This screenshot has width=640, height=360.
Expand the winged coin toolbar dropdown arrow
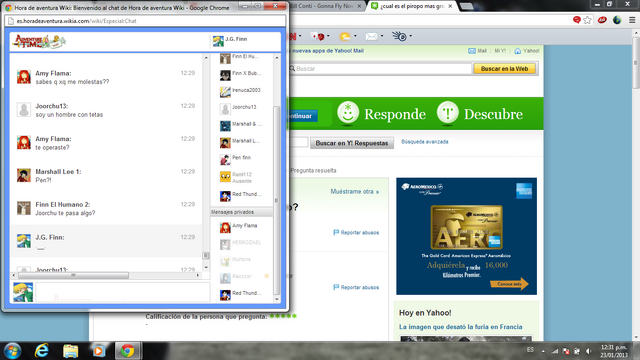coord(411,36)
